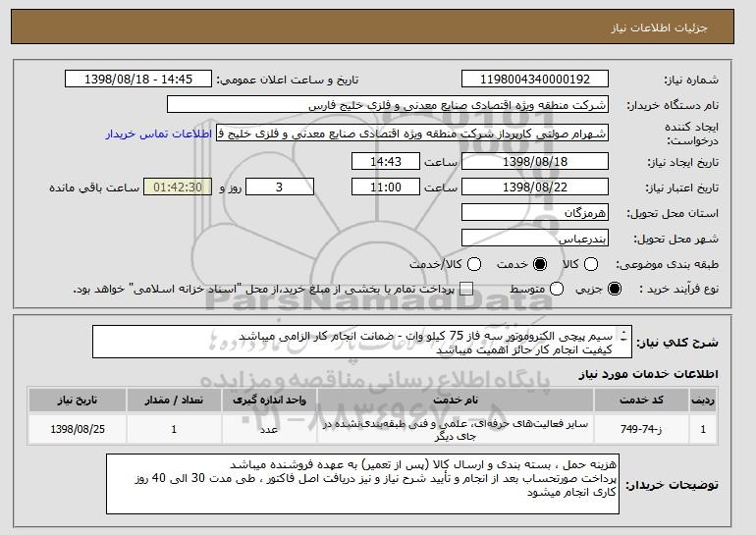Select the کالا/خدمت radio button
This screenshot has height=535, width=756.
474,264
